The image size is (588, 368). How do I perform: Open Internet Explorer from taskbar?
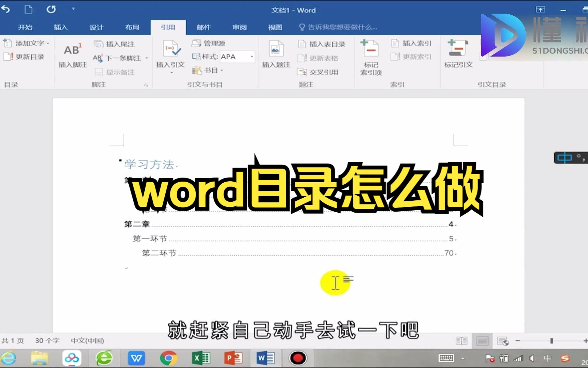coord(8,358)
